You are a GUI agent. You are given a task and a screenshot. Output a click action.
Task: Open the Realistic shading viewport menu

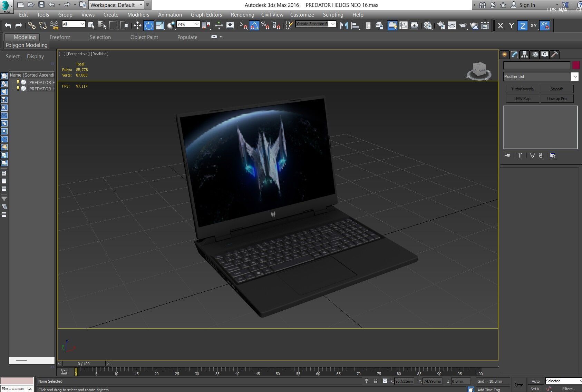(99, 54)
